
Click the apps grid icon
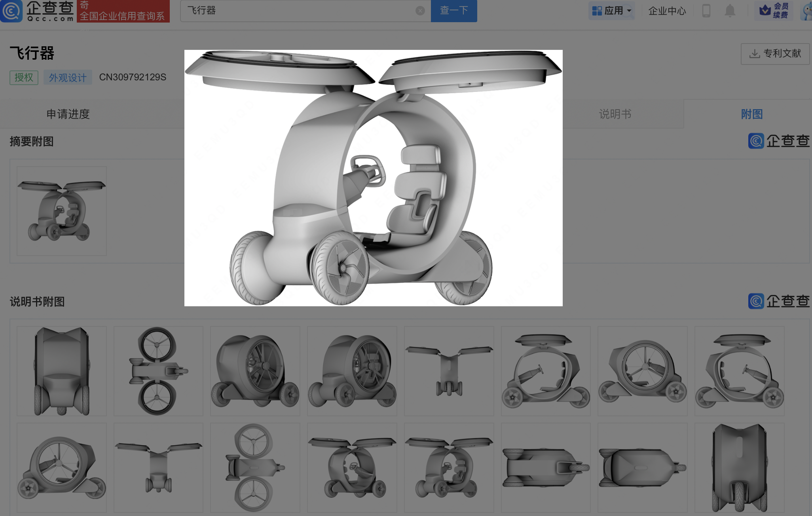point(597,11)
